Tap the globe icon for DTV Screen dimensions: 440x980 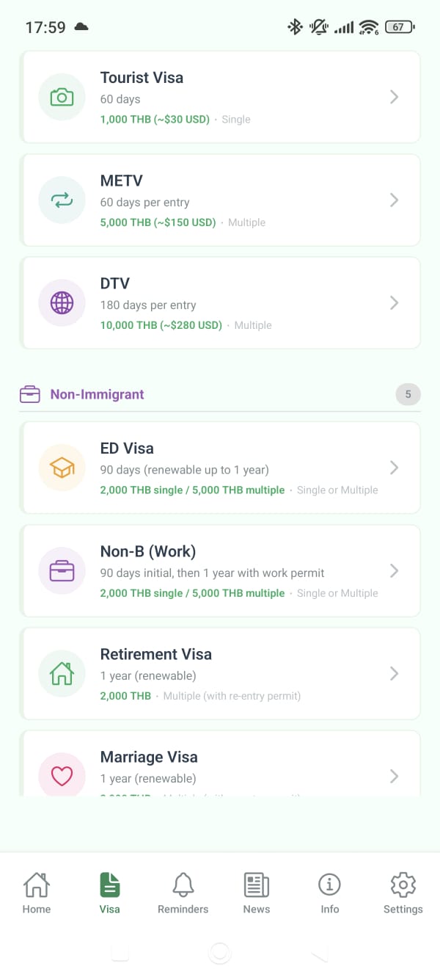click(62, 302)
